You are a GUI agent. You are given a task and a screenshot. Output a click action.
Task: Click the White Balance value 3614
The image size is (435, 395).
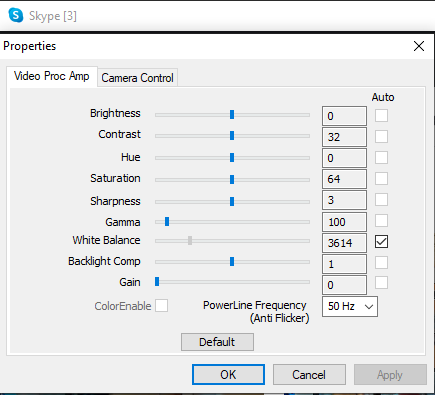pyautogui.click(x=344, y=243)
